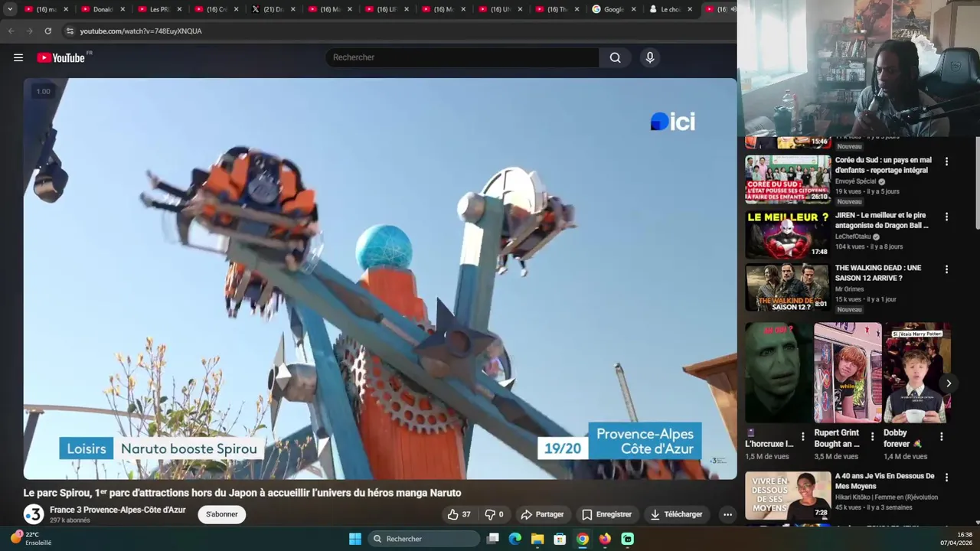980x551 pixels.
Task: Click the Télécharger download button
Action: coord(676,514)
